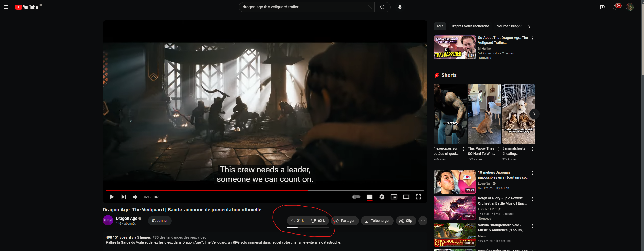Mute the video volume
Viewport: 644px width, 251px height.
coord(135,197)
